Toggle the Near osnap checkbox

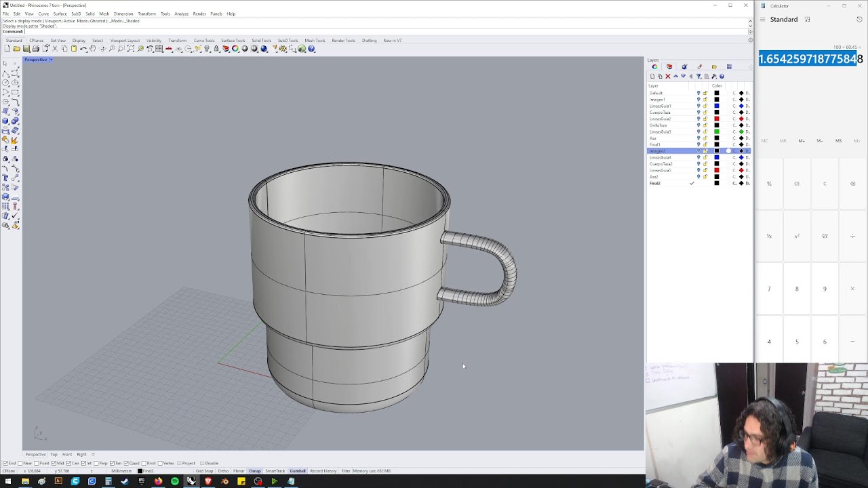coord(20,463)
